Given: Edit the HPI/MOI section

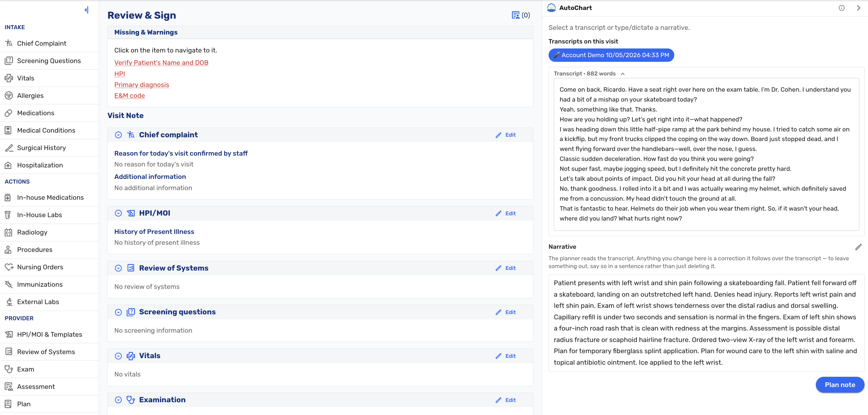Looking at the screenshot, I should [x=505, y=213].
